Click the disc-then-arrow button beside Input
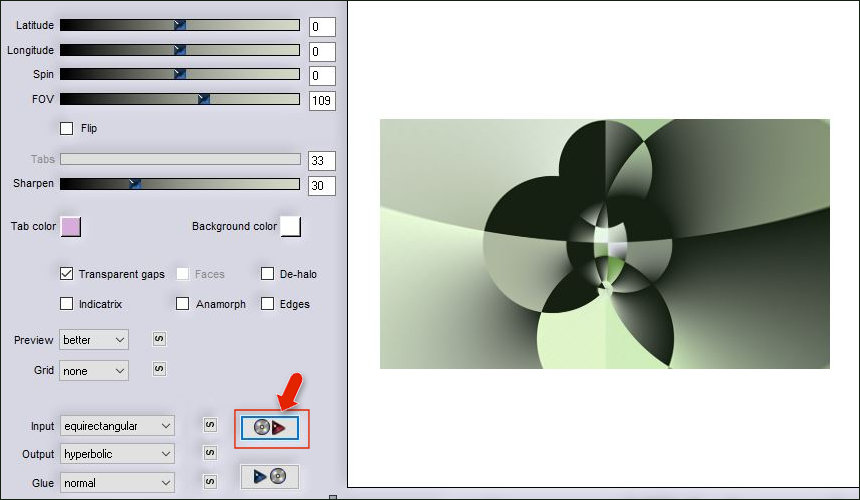This screenshot has height=500, width=860. tap(269, 428)
